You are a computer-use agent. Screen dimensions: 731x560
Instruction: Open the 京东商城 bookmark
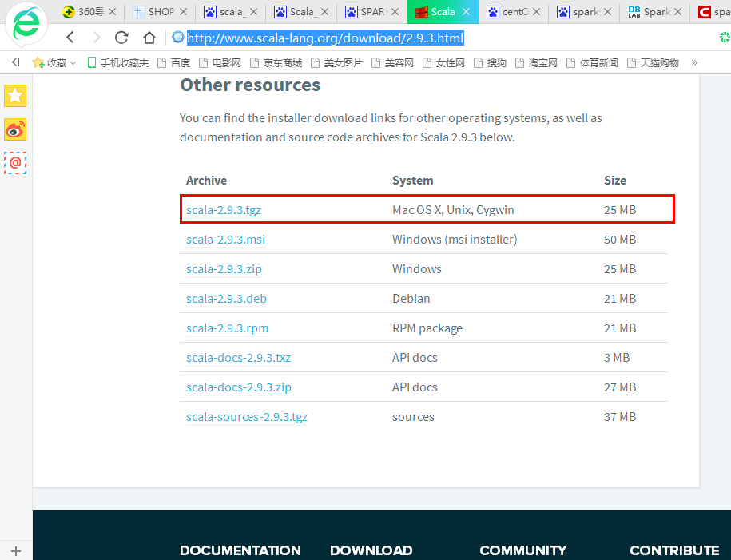point(276,62)
